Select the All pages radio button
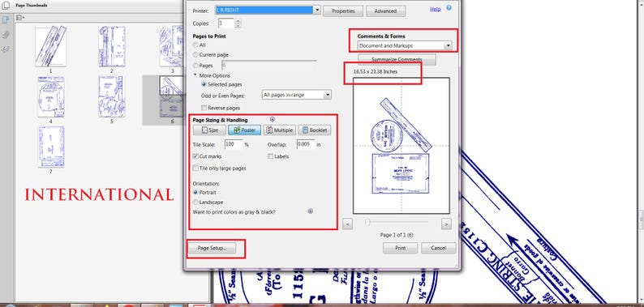Image resolution: width=644 pixels, height=307 pixels. pos(196,45)
